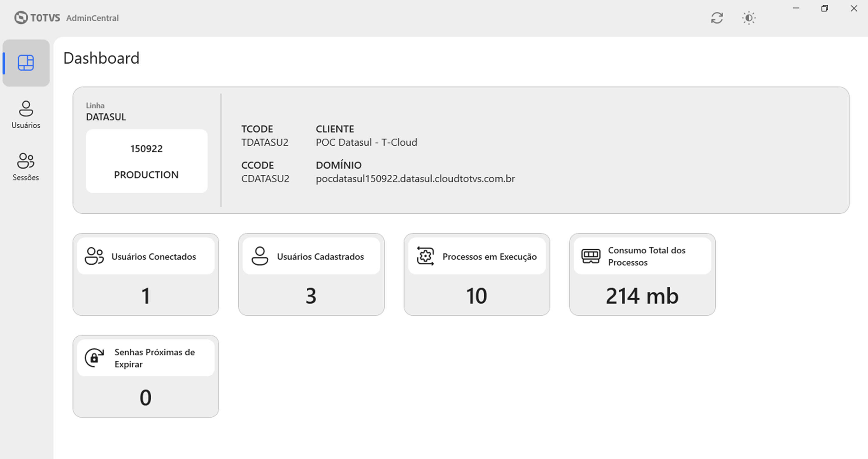Click the CDATASU2 ccode value

(265, 179)
